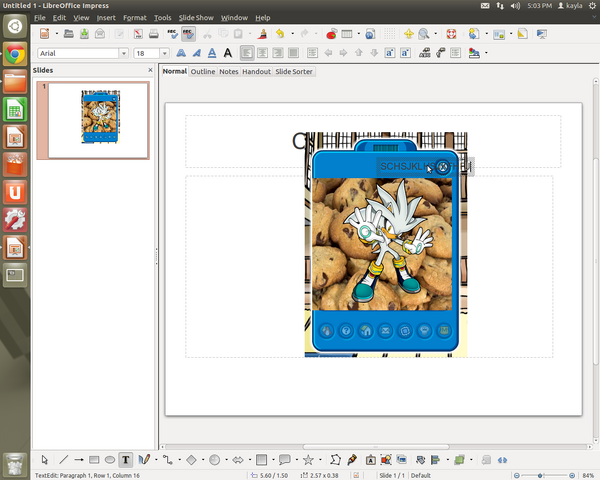Open a file with the Open toolbar icon

tap(68, 34)
